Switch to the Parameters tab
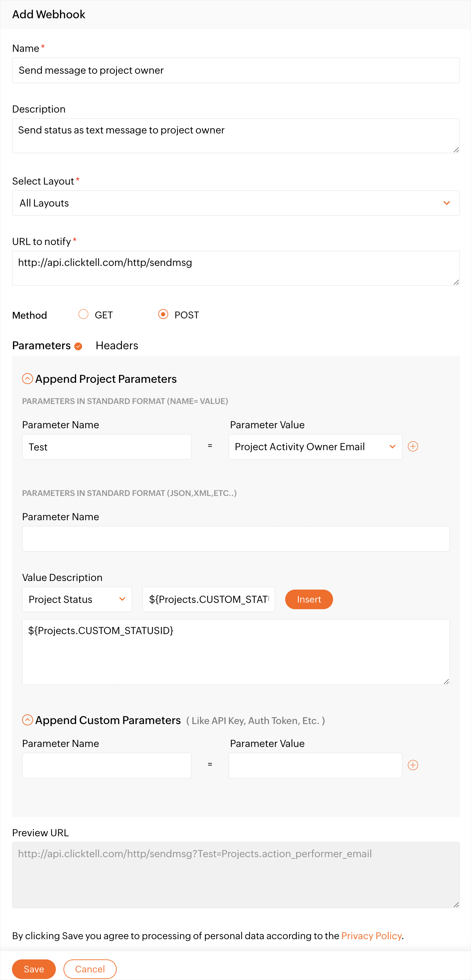471x980 pixels. (x=42, y=346)
